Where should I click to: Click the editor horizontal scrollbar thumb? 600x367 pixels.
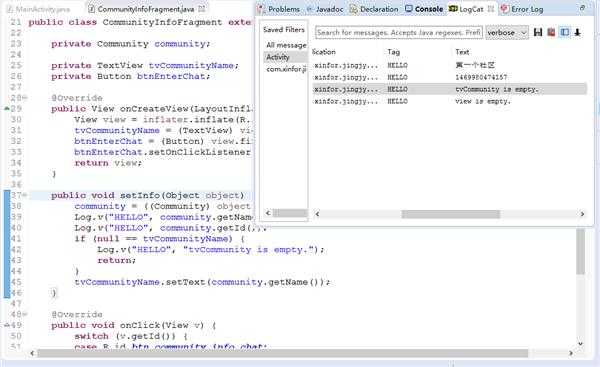pyautogui.click(x=282, y=353)
